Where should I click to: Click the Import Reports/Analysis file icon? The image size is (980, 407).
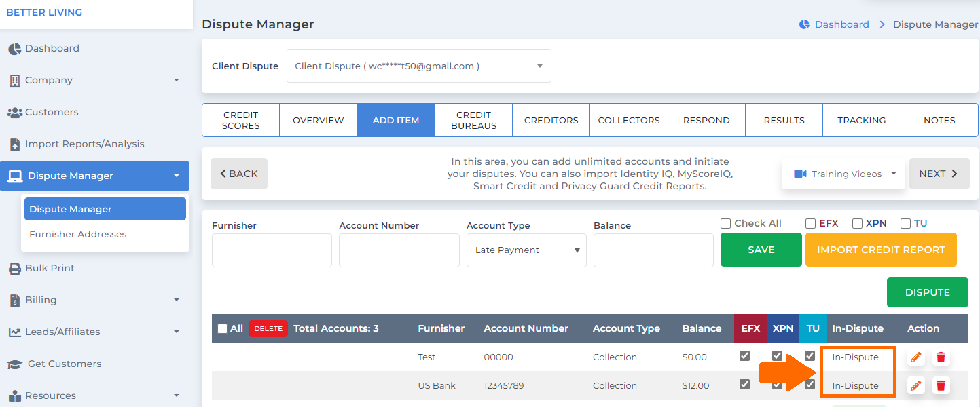14,144
